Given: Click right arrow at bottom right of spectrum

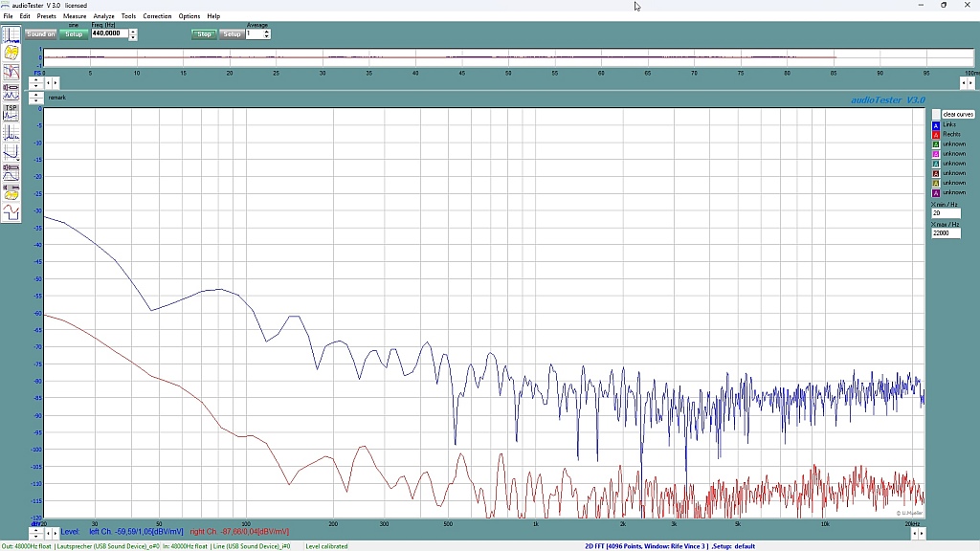Looking at the screenshot, I should [922, 534].
